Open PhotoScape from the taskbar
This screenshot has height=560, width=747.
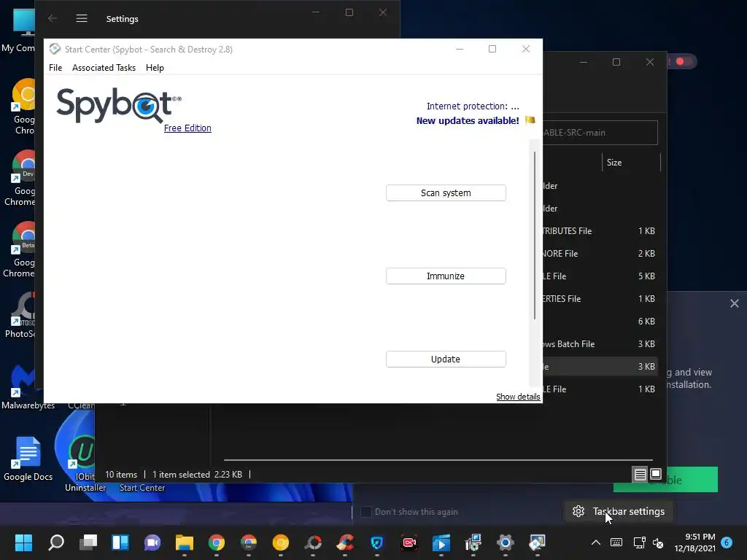point(313,542)
